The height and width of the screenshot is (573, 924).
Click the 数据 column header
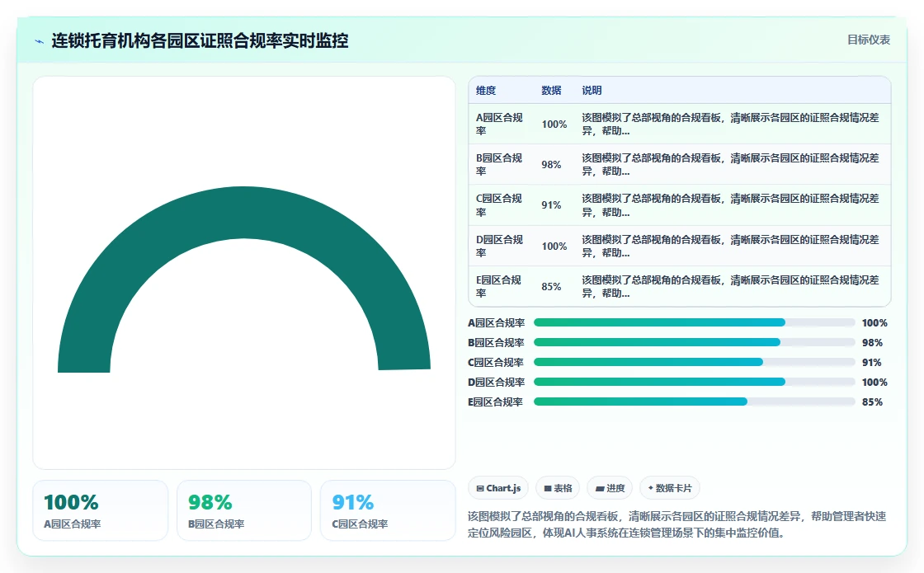click(552, 91)
